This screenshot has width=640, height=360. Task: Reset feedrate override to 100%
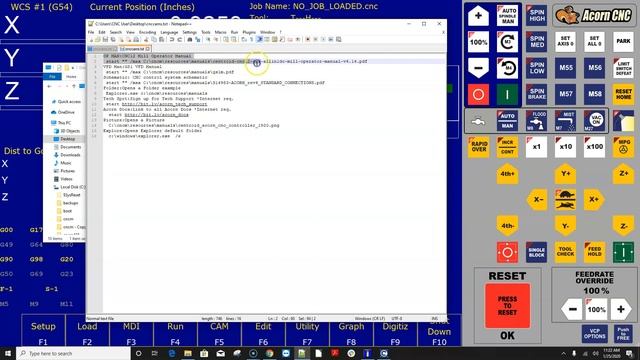[596, 309]
